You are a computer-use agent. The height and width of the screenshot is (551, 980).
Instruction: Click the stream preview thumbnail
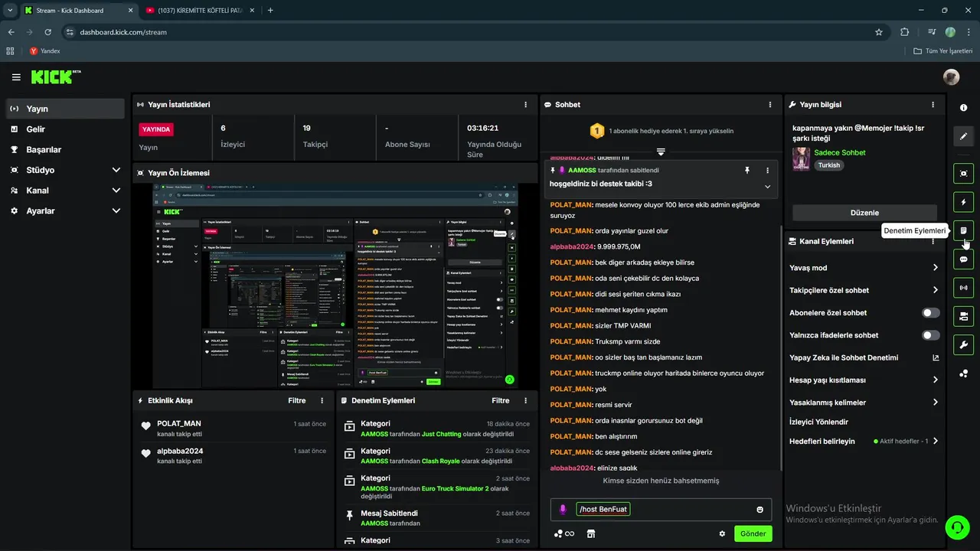(x=335, y=286)
